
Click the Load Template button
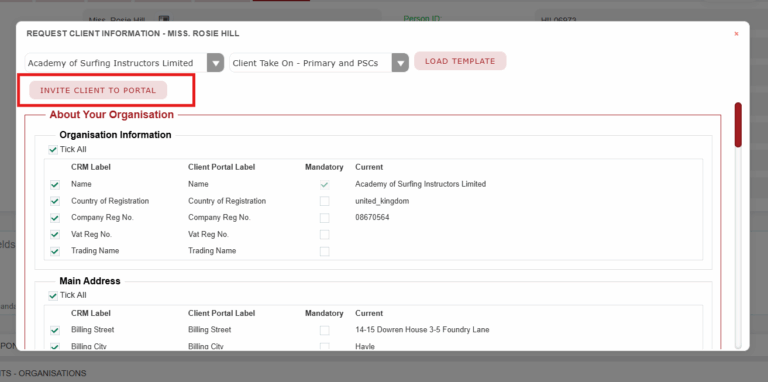tap(460, 61)
